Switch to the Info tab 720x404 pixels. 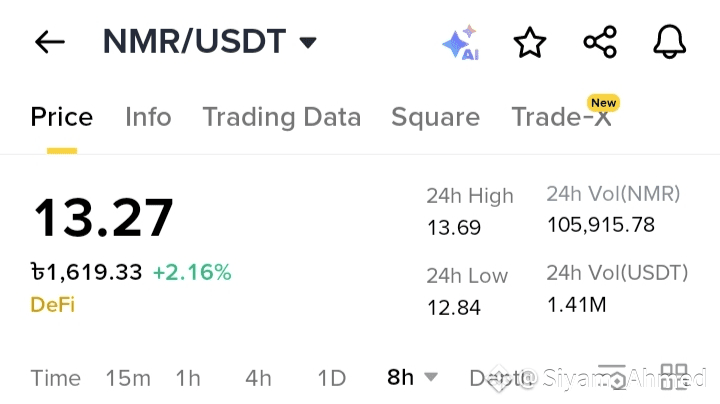click(148, 117)
